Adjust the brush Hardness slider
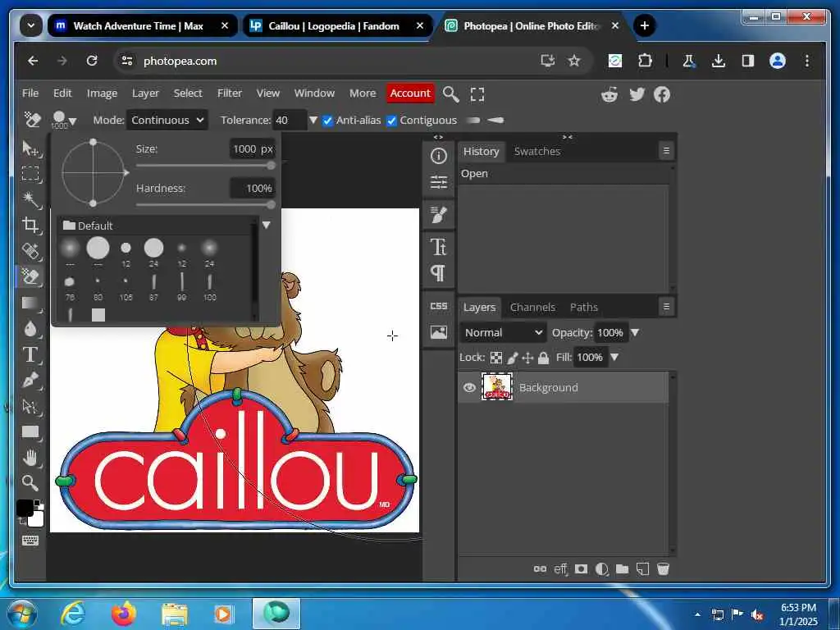 (x=205, y=204)
